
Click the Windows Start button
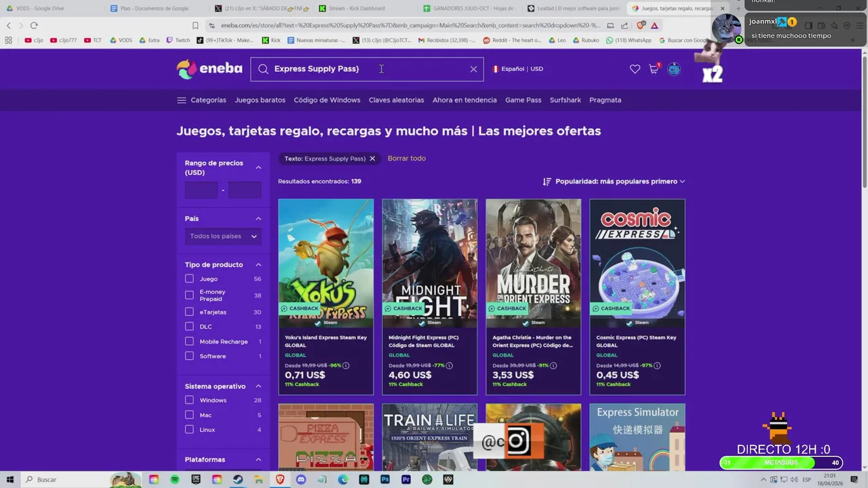point(10,479)
